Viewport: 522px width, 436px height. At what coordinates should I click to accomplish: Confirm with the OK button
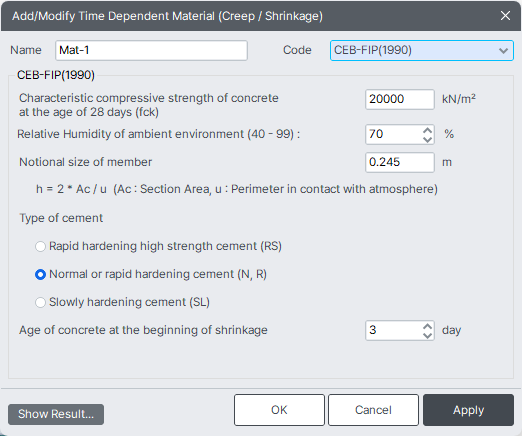pos(279,410)
